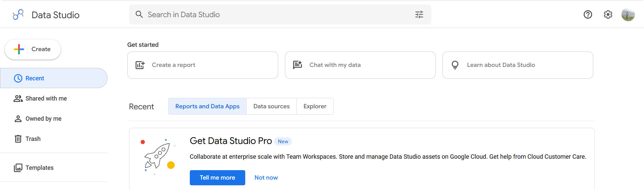
Task: Click the Create a report chart icon
Action: coord(140,65)
